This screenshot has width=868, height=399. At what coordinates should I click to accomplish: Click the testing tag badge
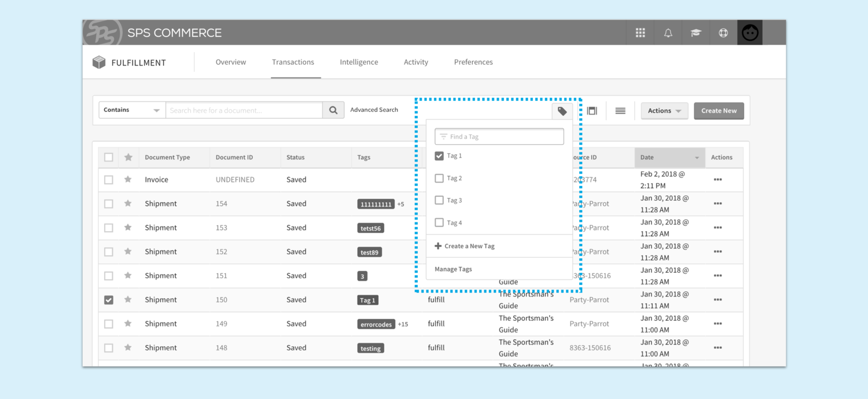pos(370,349)
